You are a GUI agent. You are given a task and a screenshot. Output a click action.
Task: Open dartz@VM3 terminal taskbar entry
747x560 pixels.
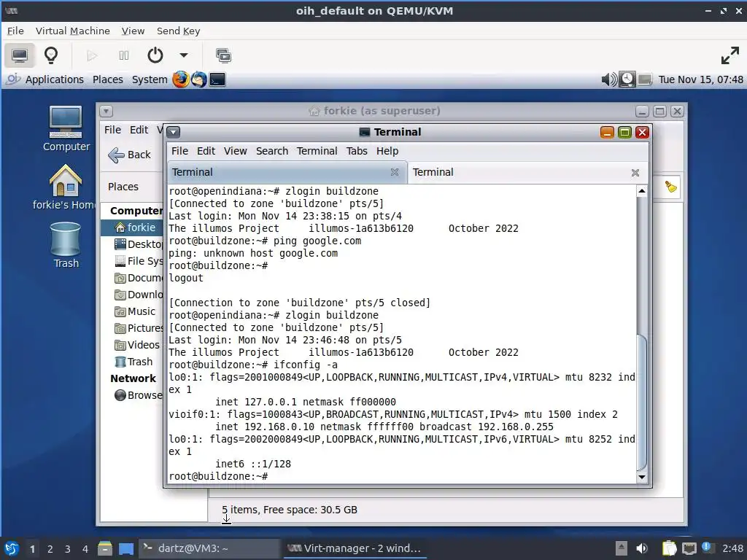tap(209, 548)
